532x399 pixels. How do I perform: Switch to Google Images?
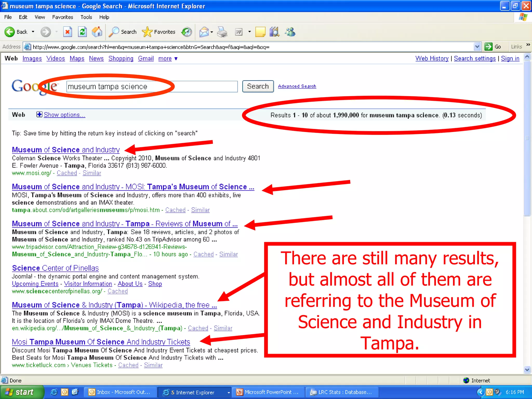pos(32,59)
